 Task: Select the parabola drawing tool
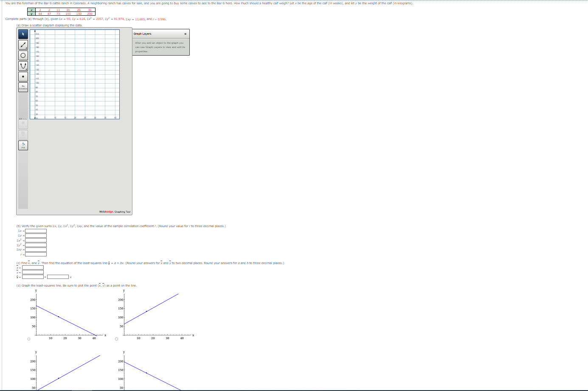(x=23, y=65)
